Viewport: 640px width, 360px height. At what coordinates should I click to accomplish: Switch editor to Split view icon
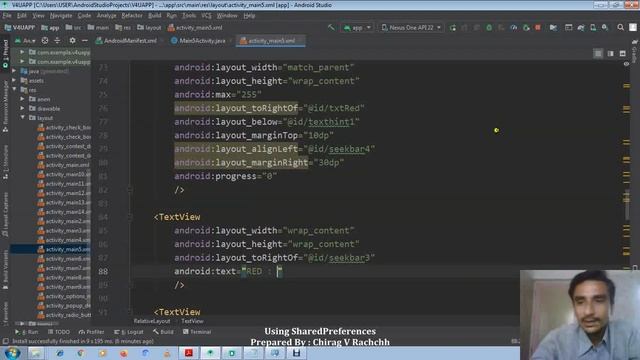pyautogui.click(x=611, y=53)
